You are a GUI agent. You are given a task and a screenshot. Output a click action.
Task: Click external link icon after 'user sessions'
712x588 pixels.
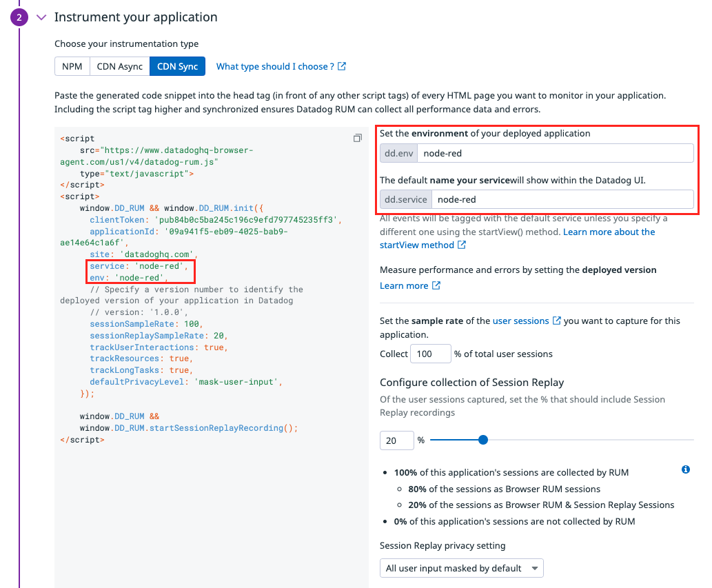[556, 321]
